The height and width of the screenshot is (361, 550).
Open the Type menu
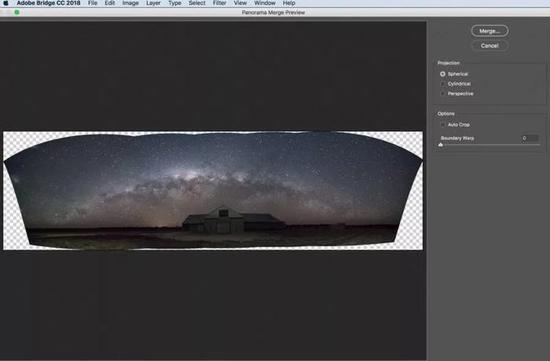pos(175,3)
